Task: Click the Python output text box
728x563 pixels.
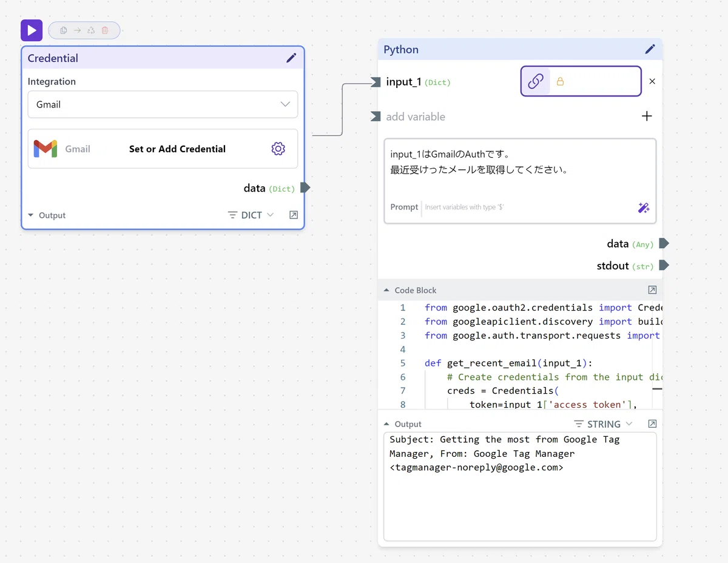Action: pyautogui.click(x=520, y=486)
